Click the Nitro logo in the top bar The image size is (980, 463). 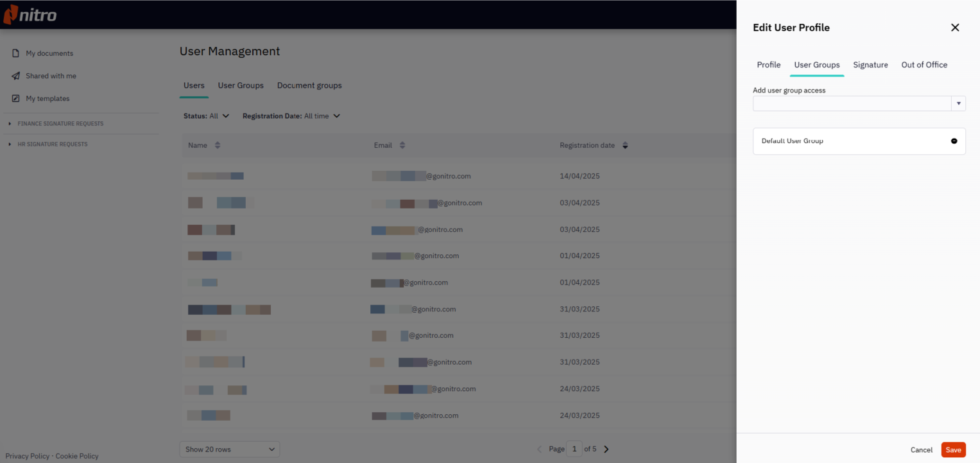30,14
